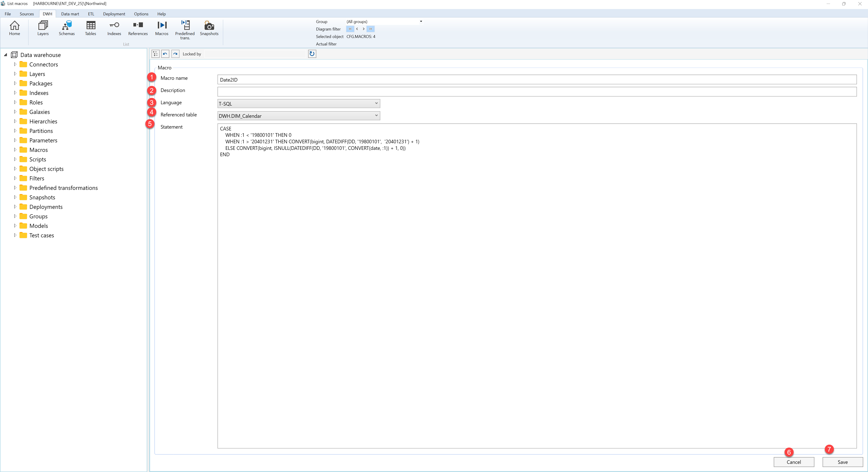
Task: Click inside the Statement text area
Action: point(537,286)
